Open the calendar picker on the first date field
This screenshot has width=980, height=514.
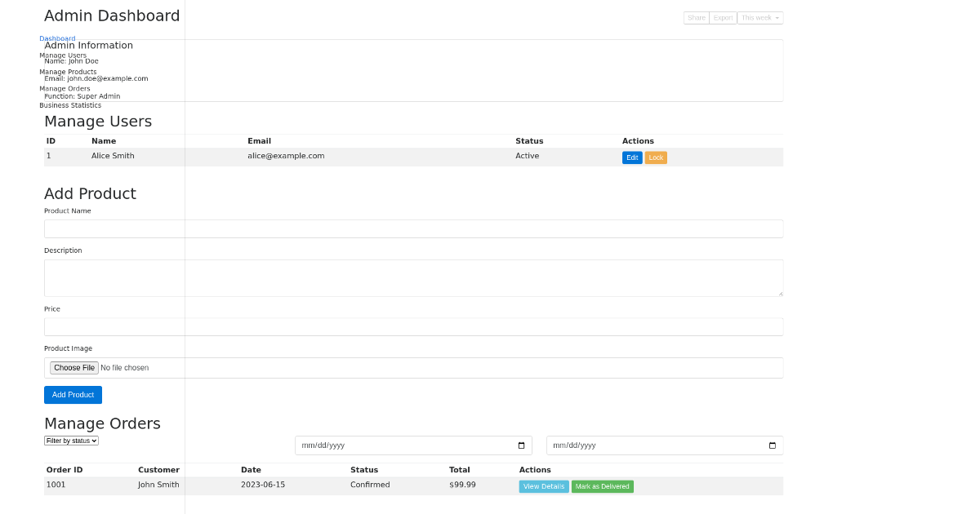pos(521,445)
